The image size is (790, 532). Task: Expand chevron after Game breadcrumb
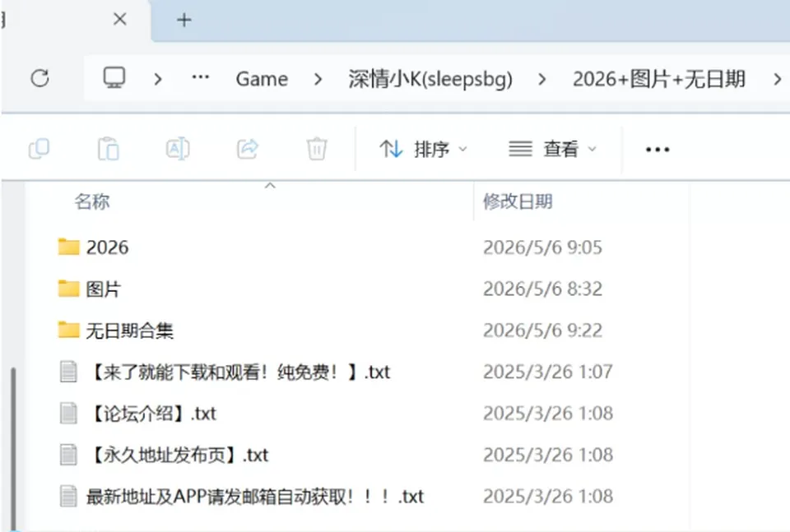pyautogui.click(x=318, y=79)
